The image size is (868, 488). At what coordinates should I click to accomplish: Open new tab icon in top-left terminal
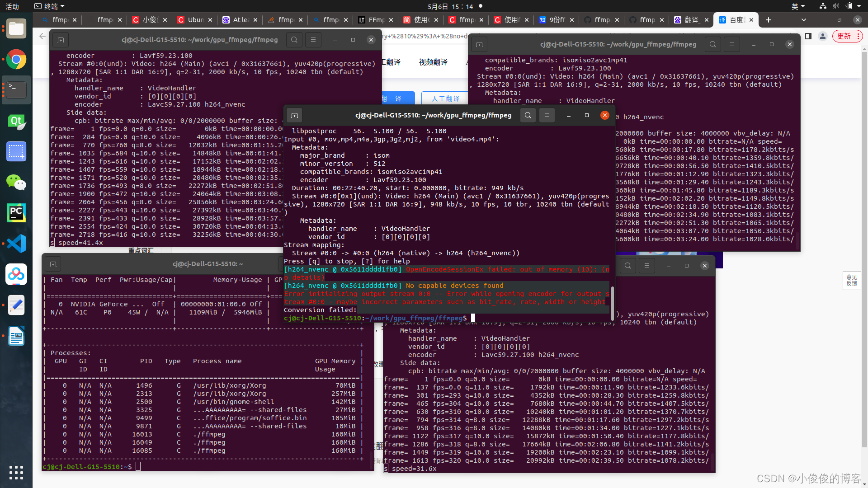tap(61, 40)
